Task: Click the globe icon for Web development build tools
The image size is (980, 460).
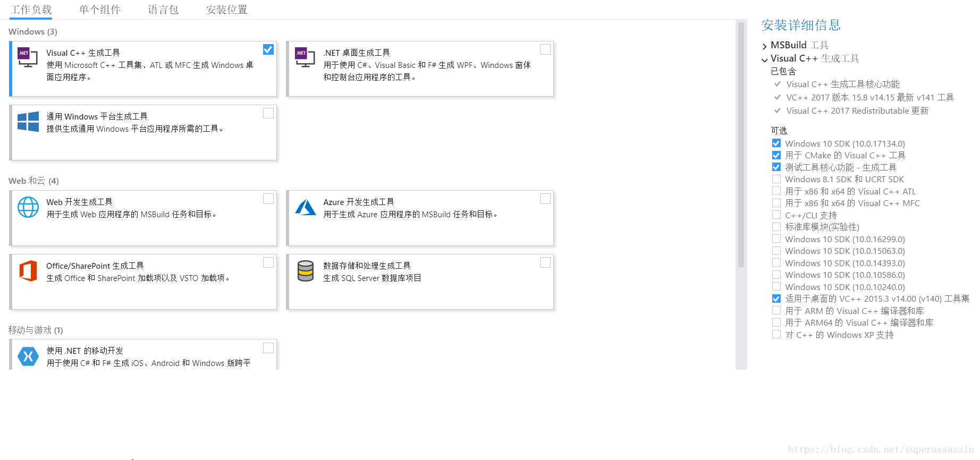Action: coord(28,207)
